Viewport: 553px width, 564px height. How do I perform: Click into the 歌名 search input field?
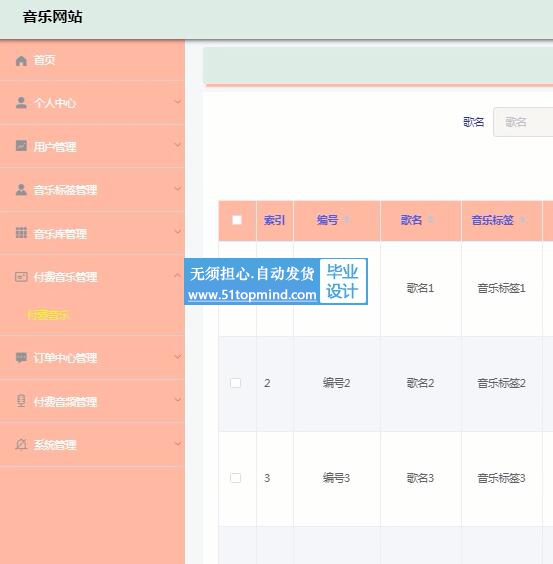click(523, 122)
